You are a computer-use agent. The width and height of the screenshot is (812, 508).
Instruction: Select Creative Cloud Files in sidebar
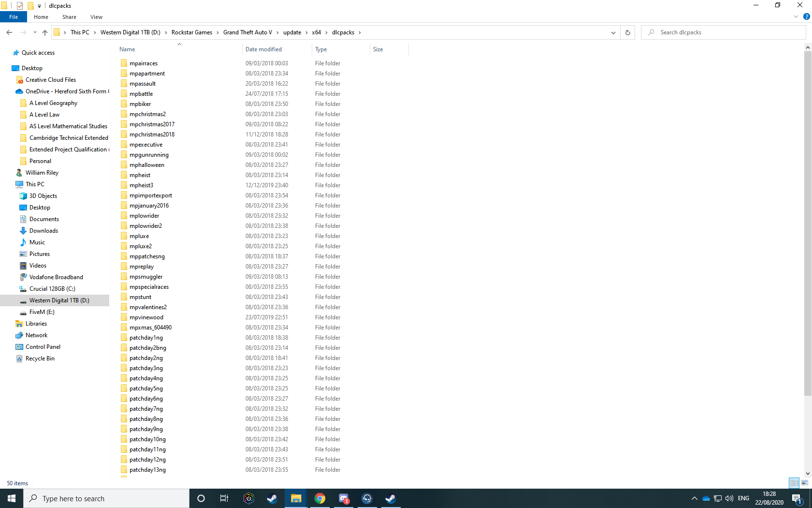tap(50, 80)
